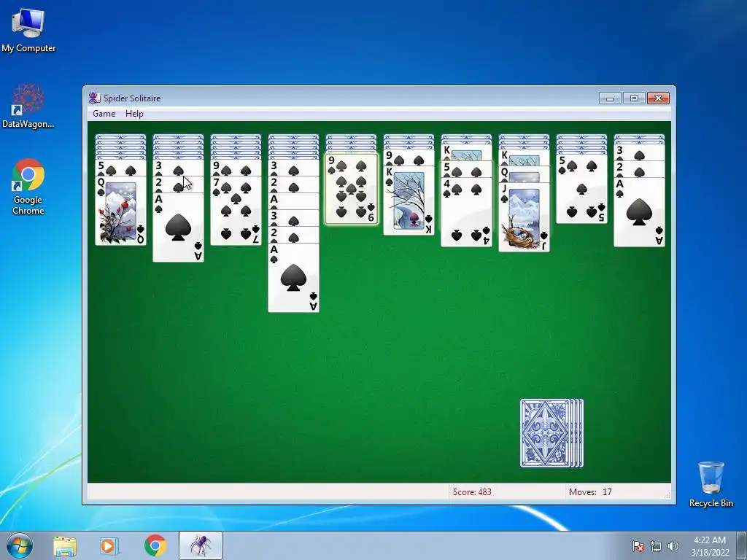
Task: Select the 5 of spades above the Queen in the first column
Action: [x=120, y=168]
